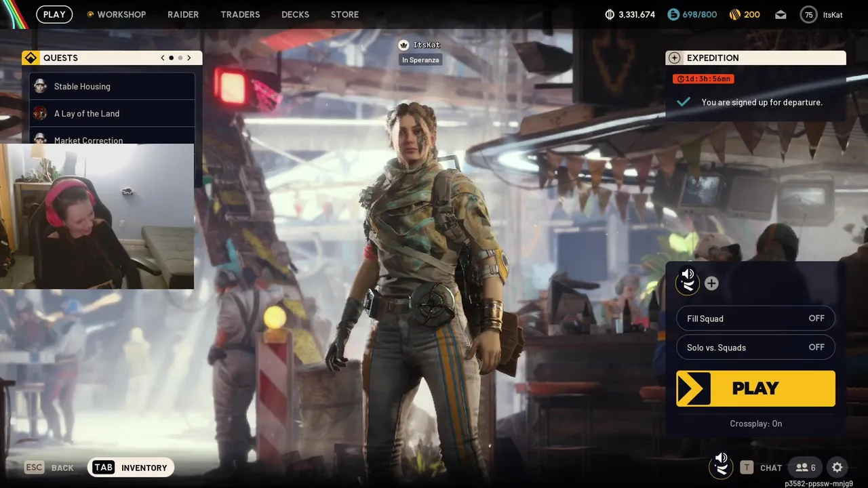
Task: Click the expedition countdown timer 1d:3h:56mn
Action: tap(703, 79)
